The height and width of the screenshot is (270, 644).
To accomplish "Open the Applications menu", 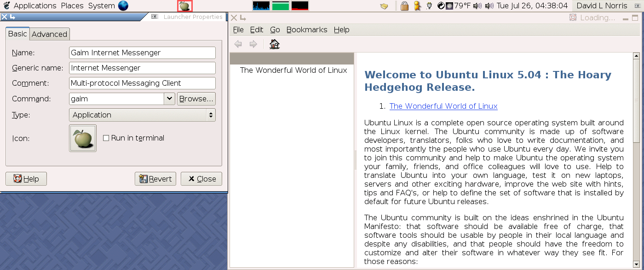I will tap(35, 6).
